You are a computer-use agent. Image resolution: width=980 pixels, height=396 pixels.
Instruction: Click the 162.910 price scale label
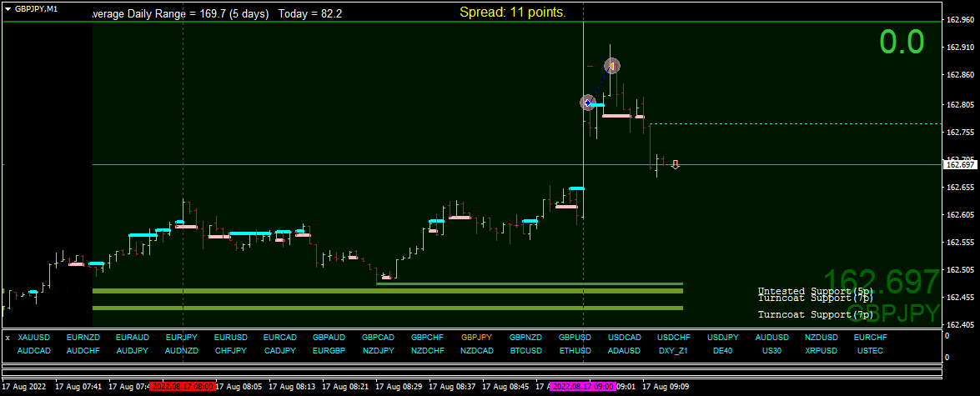[962, 48]
